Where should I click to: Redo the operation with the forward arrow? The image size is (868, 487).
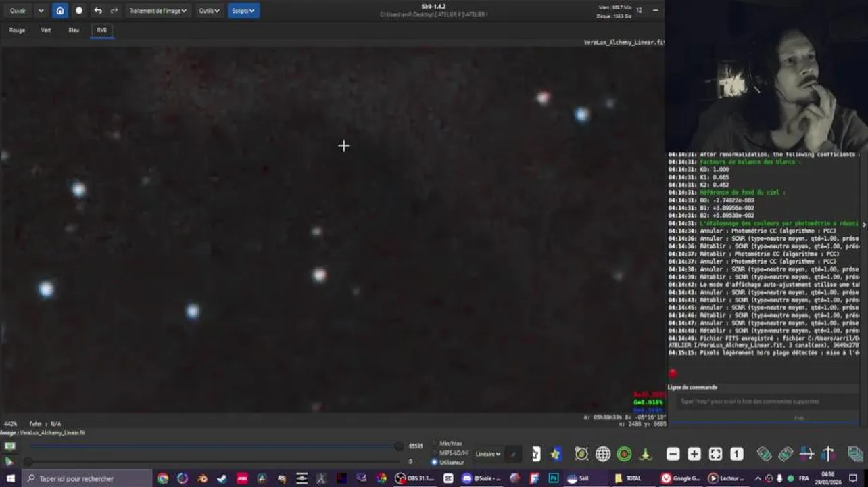(114, 11)
